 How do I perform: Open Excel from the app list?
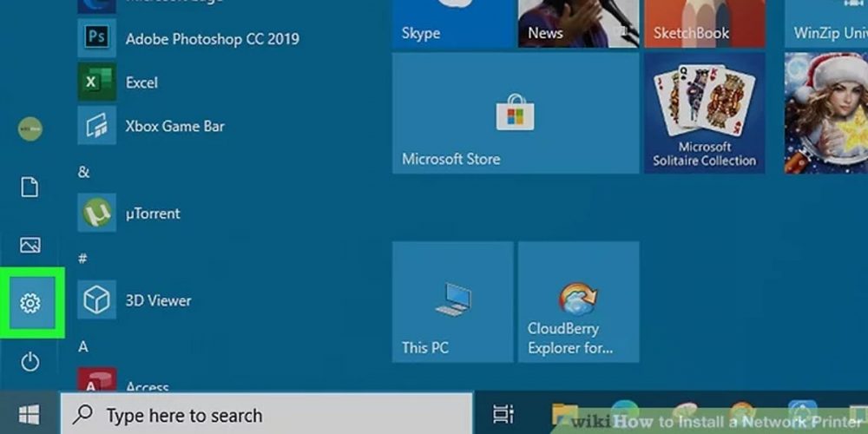141,82
